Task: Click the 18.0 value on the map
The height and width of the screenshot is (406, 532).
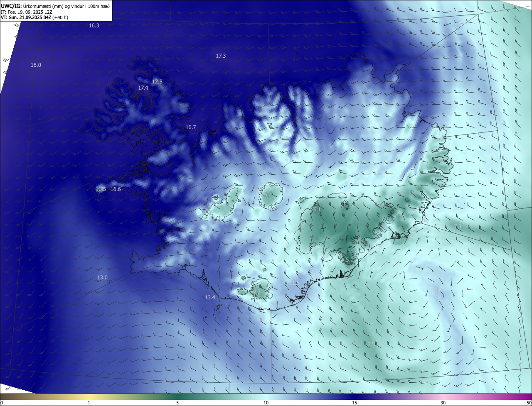Action: coord(36,65)
